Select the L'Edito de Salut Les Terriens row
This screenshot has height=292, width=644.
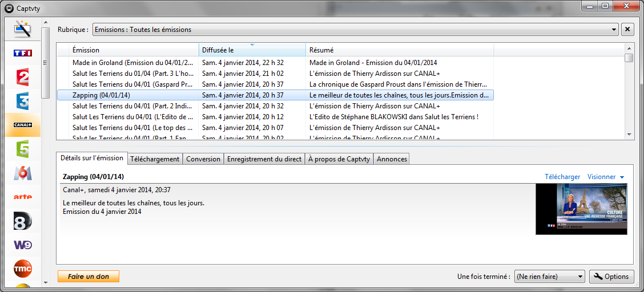tap(275, 116)
